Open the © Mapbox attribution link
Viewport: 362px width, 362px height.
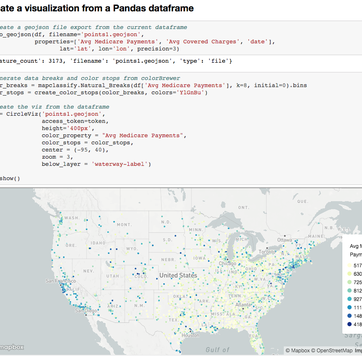tap(298, 350)
